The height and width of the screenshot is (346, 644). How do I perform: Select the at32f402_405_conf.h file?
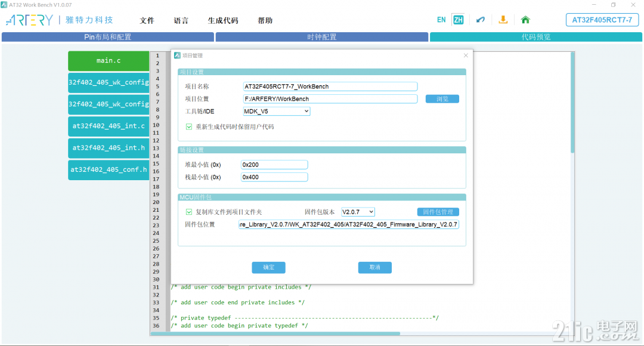109,169
